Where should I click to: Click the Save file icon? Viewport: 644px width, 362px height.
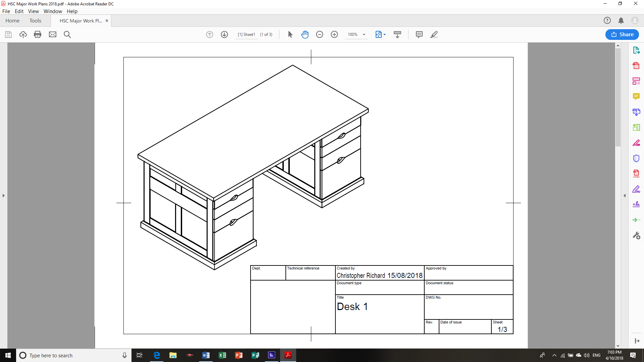[8, 35]
